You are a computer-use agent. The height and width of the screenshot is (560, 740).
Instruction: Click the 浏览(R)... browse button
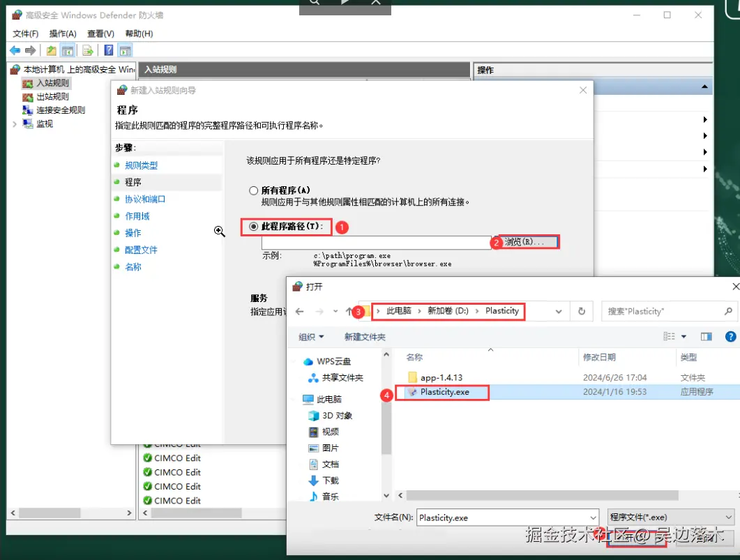(529, 242)
